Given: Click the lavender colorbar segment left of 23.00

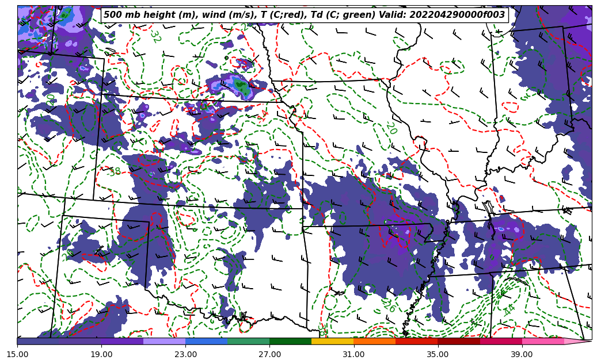Looking at the screenshot, I should [x=164, y=341].
